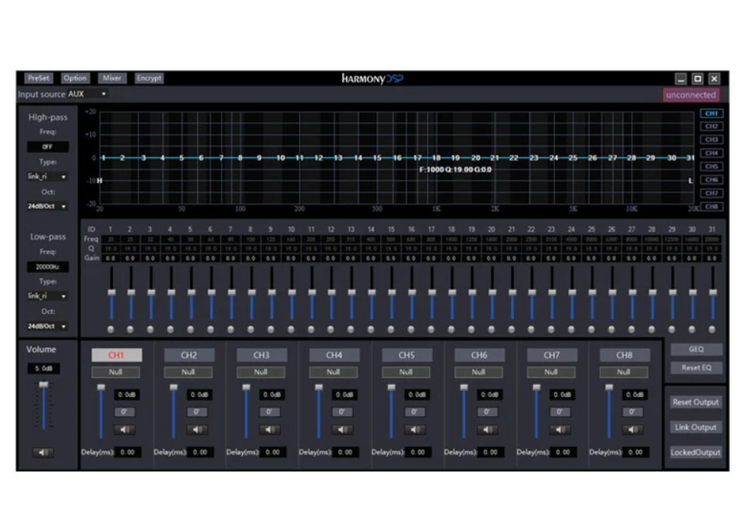Mute the CH1 output channel
Image resolution: width=756 pixels, height=532 pixels.
click(124, 430)
